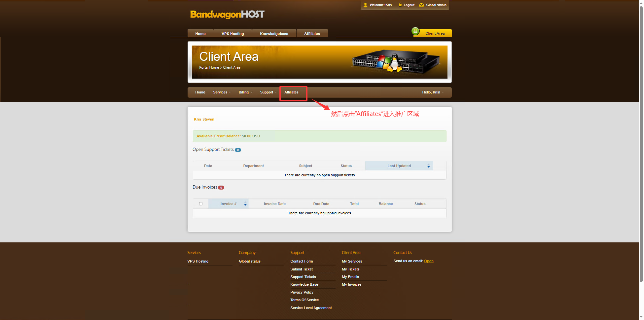Open the Terms Of Service footer link
644x320 pixels.
(x=304, y=300)
